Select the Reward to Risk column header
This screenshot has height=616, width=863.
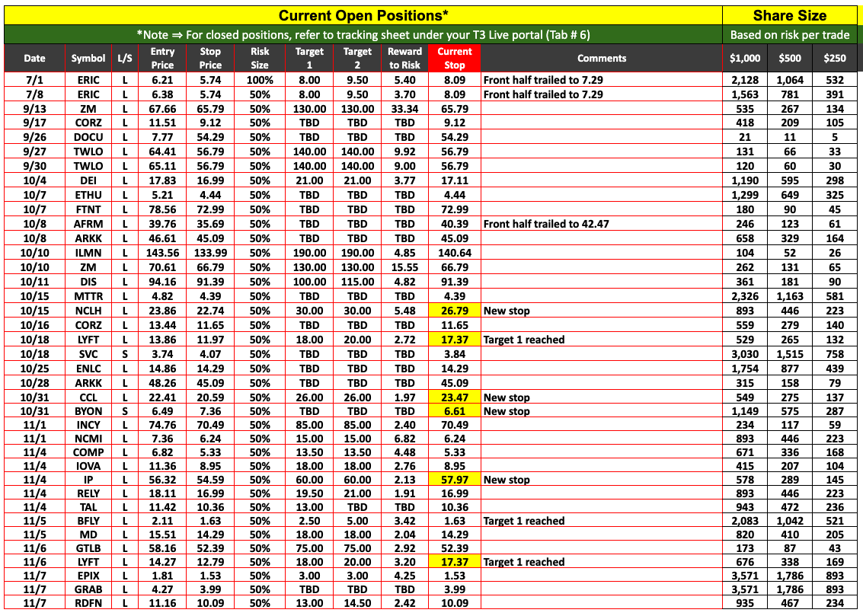coord(404,58)
